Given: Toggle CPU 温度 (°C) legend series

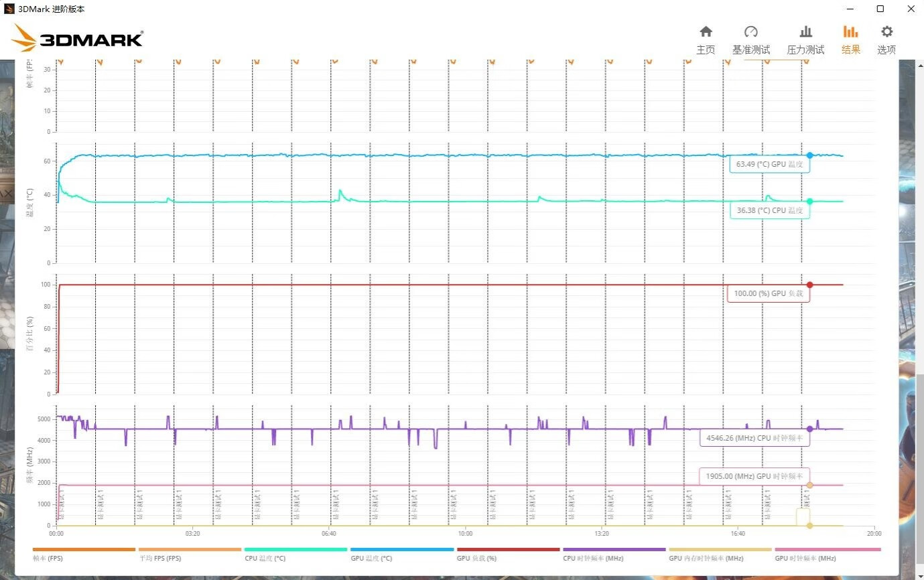Looking at the screenshot, I should 265,558.
